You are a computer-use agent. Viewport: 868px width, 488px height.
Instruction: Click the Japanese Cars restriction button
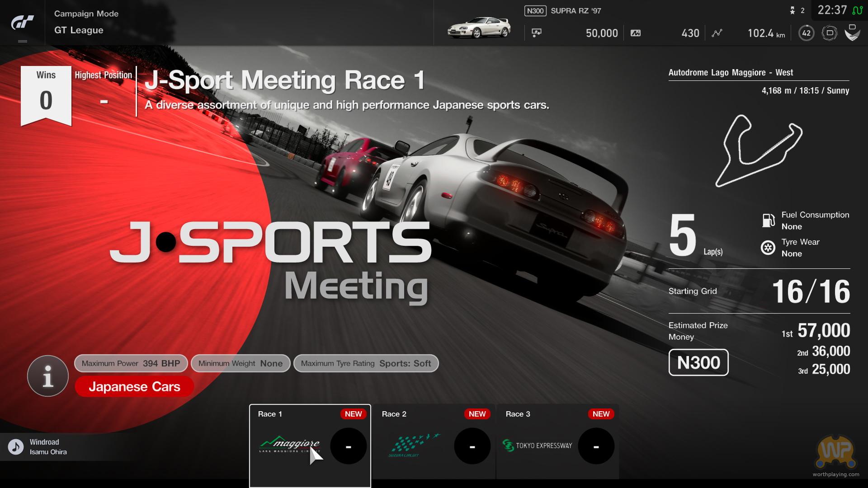click(x=134, y=387)
